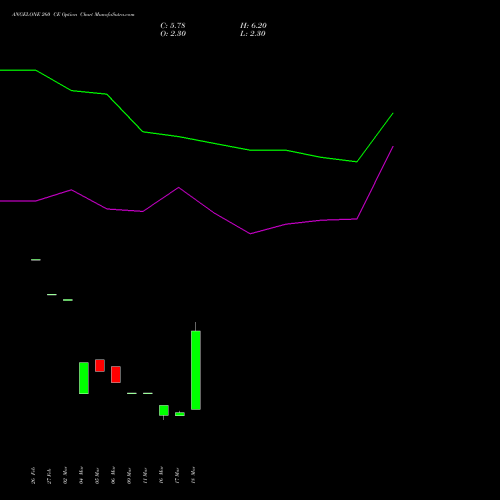
Task: Click the 'L: 2.30' low value
Action: (x=252, y=34)
